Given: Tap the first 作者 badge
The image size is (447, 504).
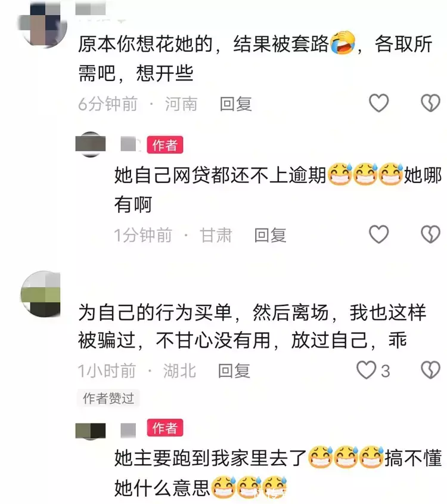Looking at the screenshot, I should [x=165, y=145].
